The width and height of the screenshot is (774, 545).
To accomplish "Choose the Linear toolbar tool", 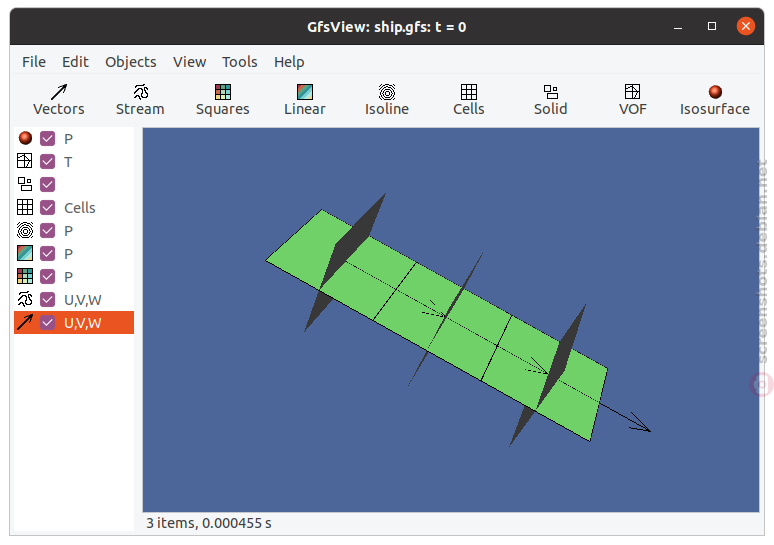I will click(x=305, y=100).
